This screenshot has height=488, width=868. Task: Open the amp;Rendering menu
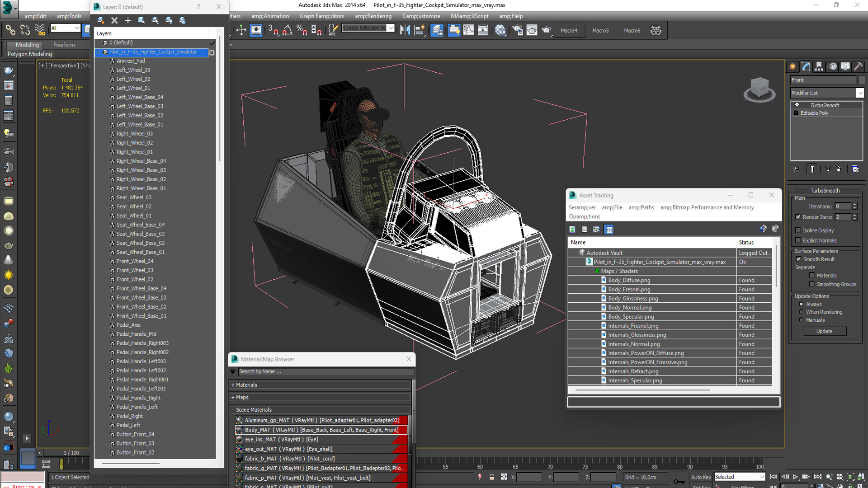pyautogui.click(x=373, y=16)
